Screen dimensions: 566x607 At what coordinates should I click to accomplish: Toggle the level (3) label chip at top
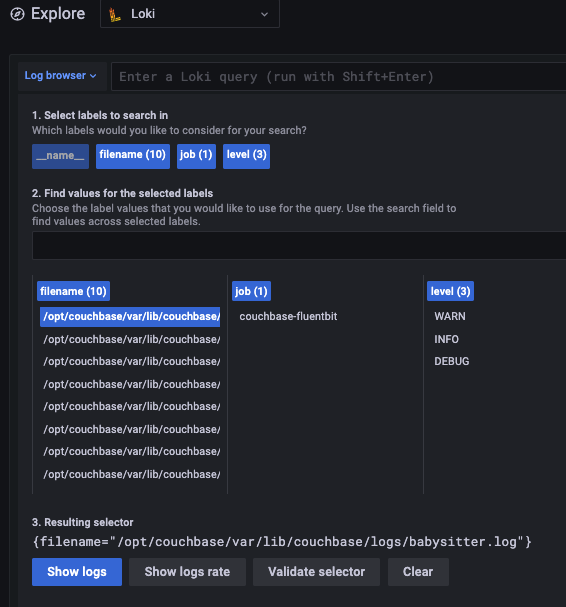click(246, 156)
